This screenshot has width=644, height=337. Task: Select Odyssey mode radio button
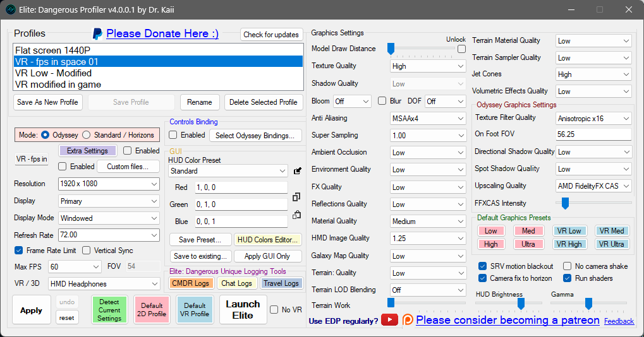(x=45, y=135)
